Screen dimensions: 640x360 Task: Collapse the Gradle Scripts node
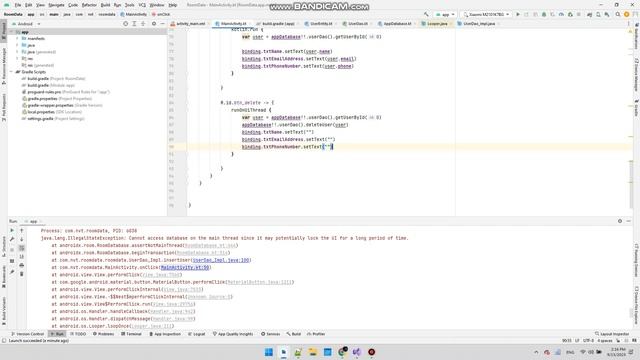12,72
